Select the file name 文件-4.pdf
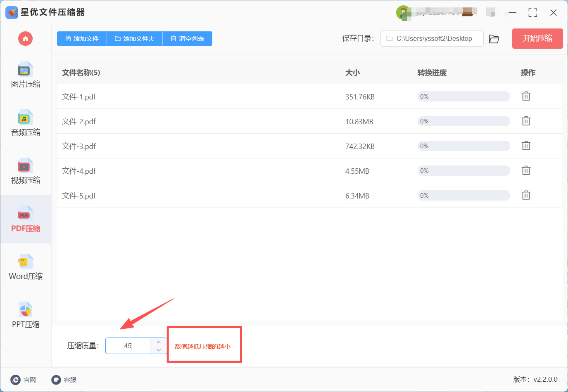The width and height of the screenshot is (568, 392). pos(79,171)
